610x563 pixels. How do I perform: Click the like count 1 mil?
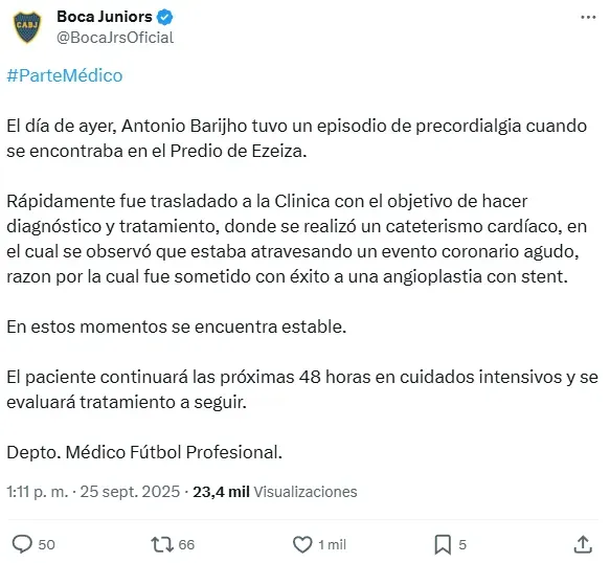point(332,545)
